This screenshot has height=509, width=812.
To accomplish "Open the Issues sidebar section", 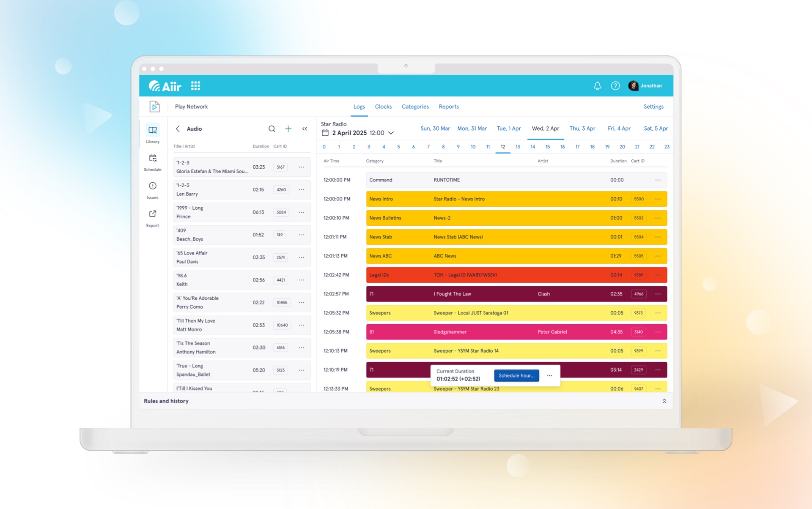I will pos(153,190).
